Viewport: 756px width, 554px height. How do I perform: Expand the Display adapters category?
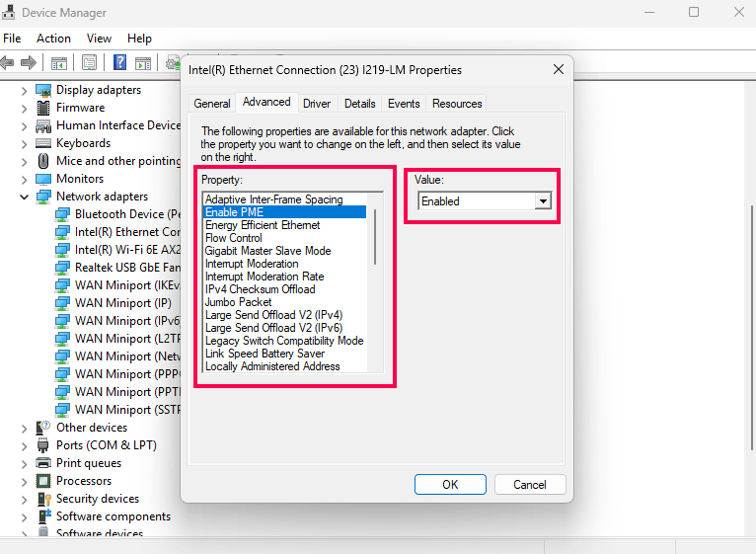(25, 90)
